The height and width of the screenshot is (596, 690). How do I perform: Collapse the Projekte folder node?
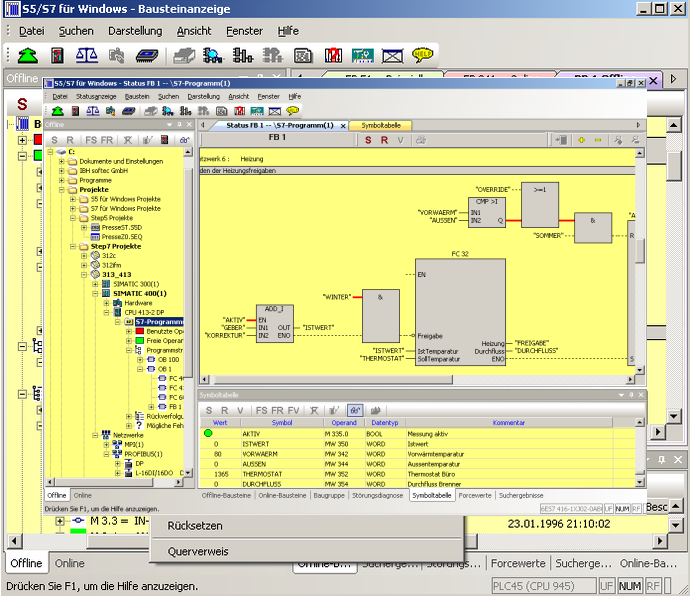(x=62, y=190)
